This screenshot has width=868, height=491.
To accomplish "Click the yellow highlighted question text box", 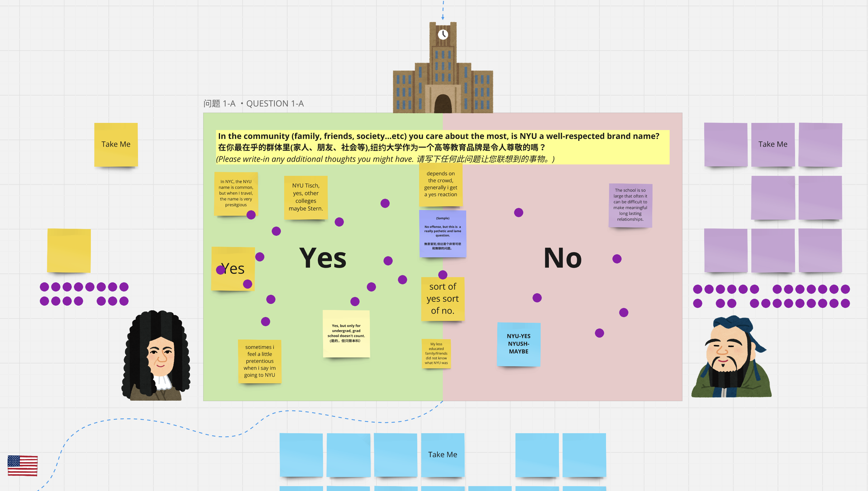I will click(442, 147).
